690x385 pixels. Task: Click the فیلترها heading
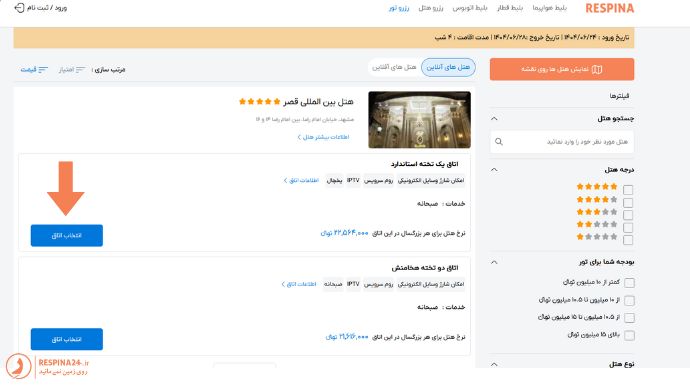click(x=619, y=96)
